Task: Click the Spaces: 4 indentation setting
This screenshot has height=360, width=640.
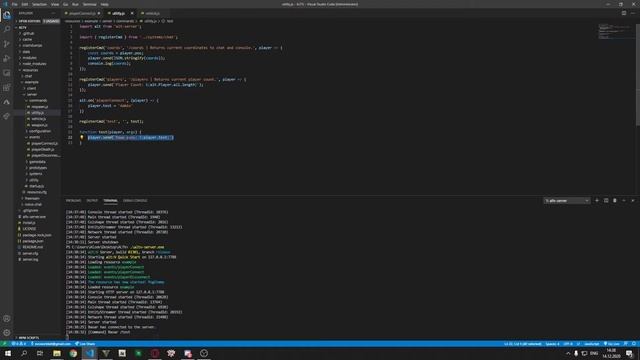Action: click(553, 344)
